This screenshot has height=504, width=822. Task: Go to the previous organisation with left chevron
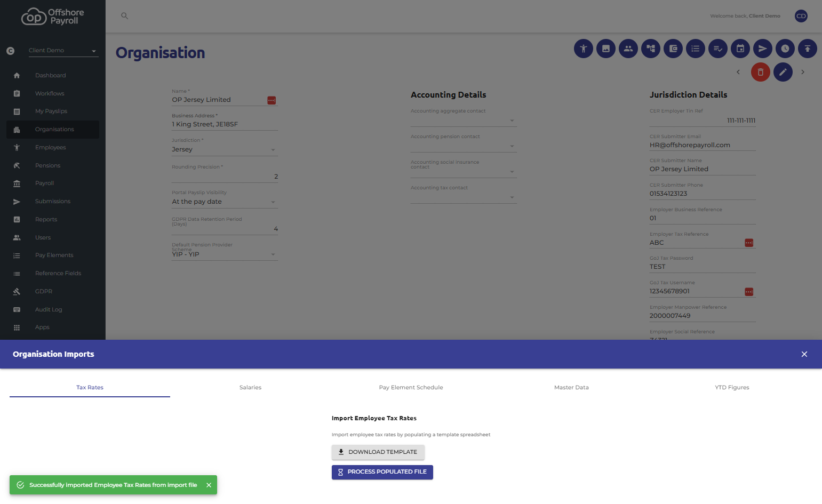738,72
